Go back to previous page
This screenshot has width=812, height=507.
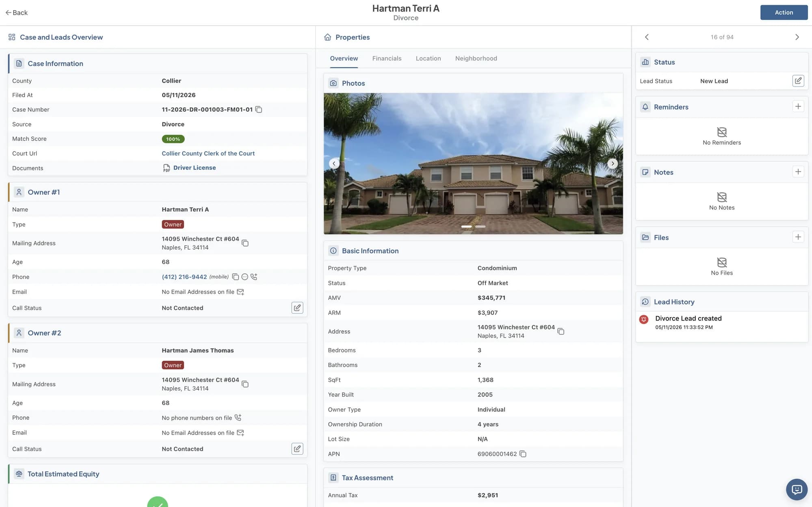pyautogui.click(x=17, y=13)
